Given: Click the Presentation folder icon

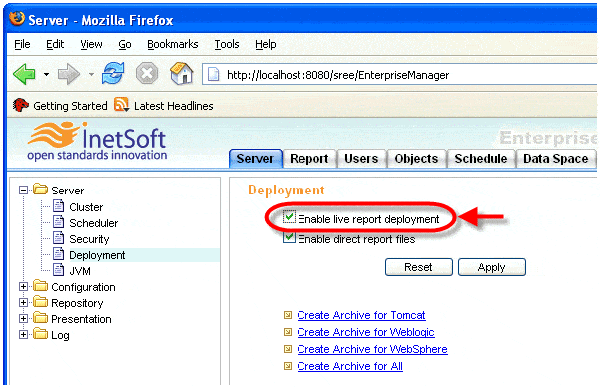Looking at the screenshot, I should [40, 318].
